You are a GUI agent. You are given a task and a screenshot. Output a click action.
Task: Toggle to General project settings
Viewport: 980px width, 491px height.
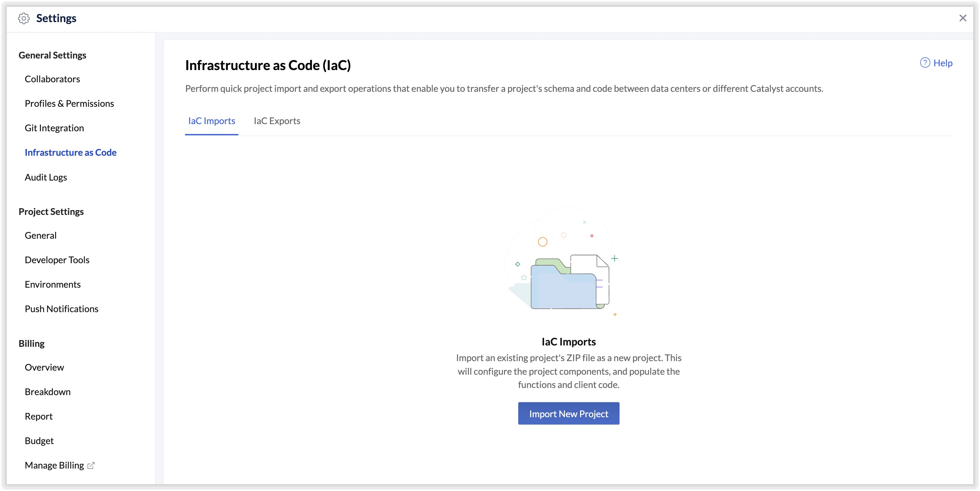click(41, 235)
